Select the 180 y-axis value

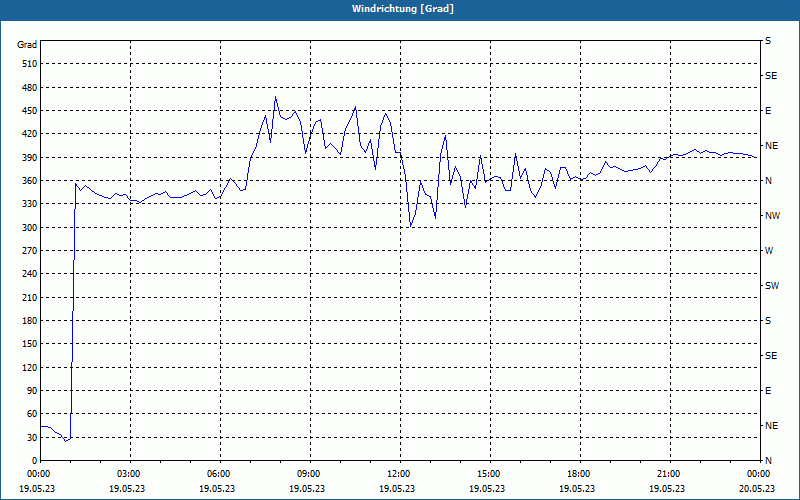coord(30,321)
